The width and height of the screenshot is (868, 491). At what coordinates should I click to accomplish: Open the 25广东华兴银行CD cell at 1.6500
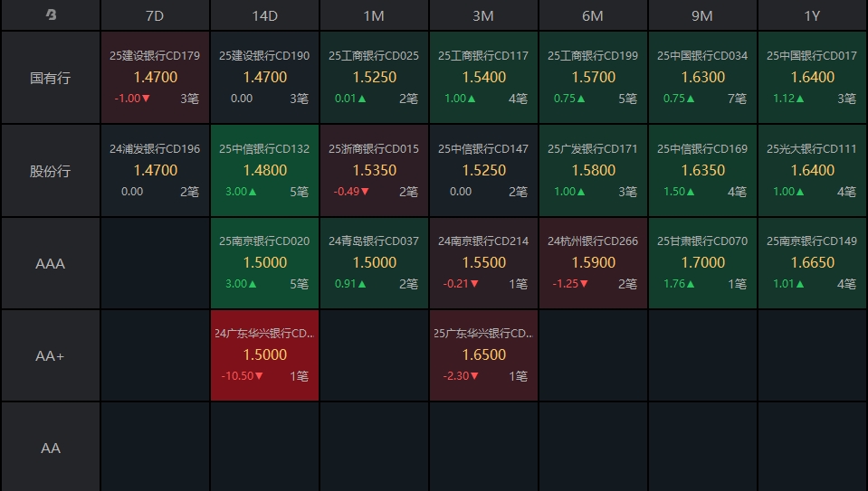[484, 355]
